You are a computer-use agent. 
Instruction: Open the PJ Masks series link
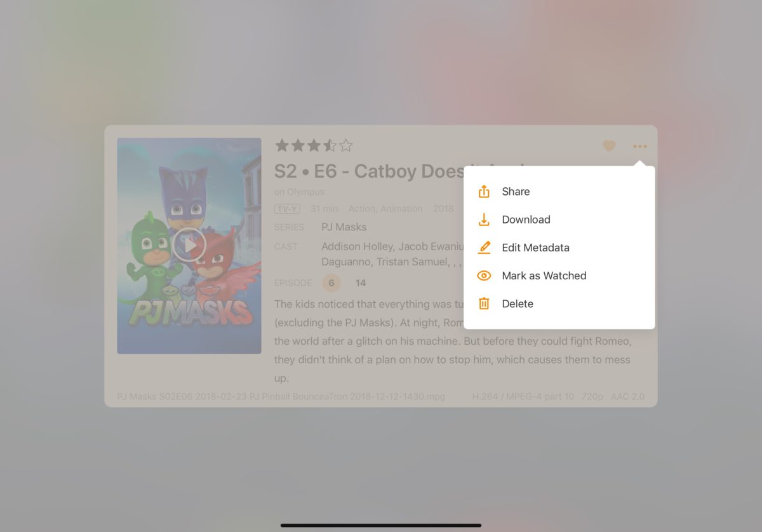(x=344, y=227)
